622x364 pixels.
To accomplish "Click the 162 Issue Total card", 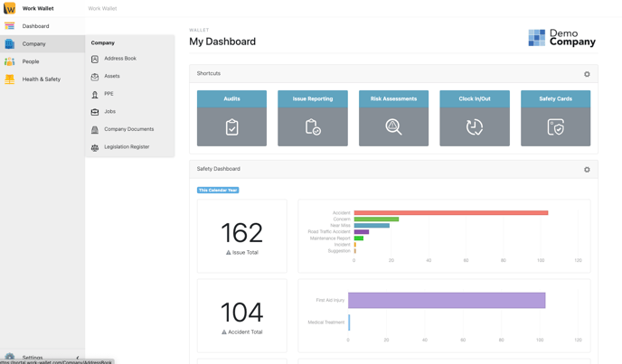I will 241,236.
